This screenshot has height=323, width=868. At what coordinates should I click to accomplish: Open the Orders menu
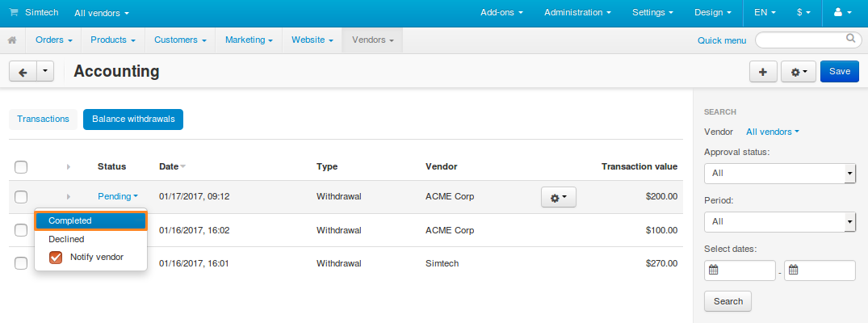pyautogui.click(x=54, y=40)
